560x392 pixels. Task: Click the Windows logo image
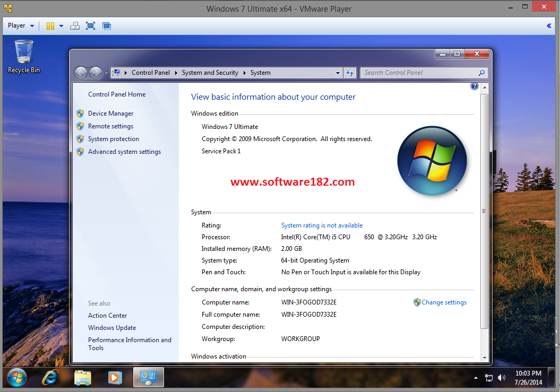click(432, 161)
